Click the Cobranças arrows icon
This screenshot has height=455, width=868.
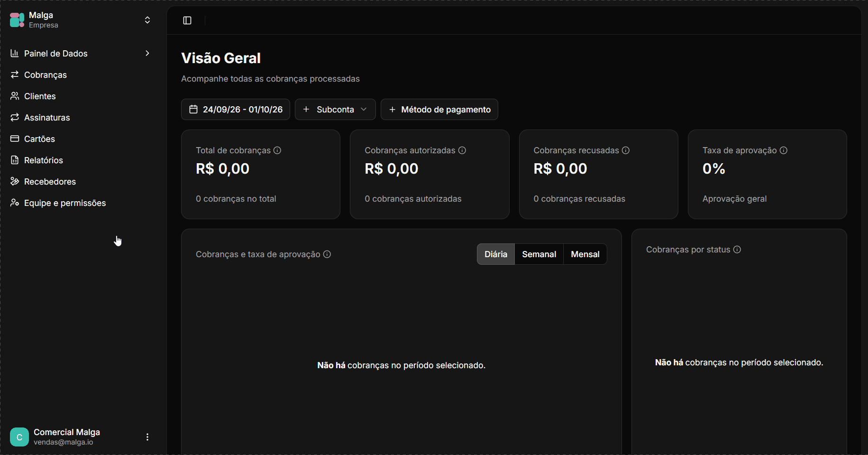point(15,74)
